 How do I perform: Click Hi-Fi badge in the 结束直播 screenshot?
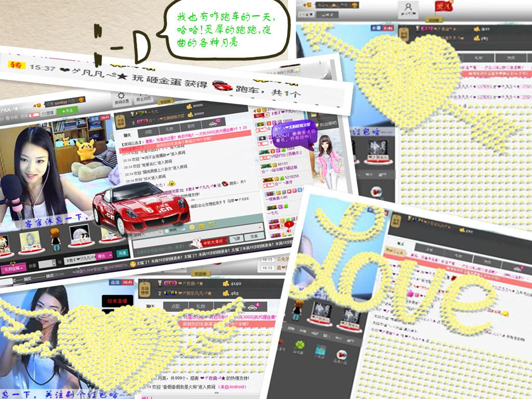click(x=128, y=282)
